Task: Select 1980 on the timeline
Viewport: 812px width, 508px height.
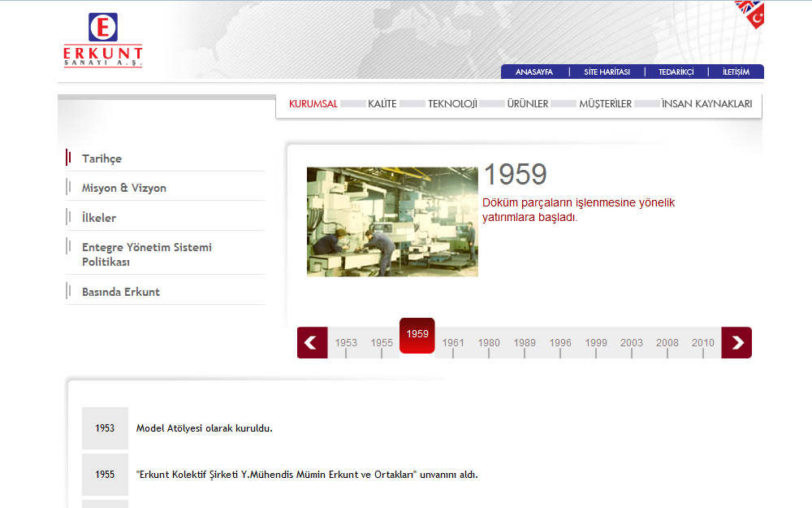Action: coord(489,343)
